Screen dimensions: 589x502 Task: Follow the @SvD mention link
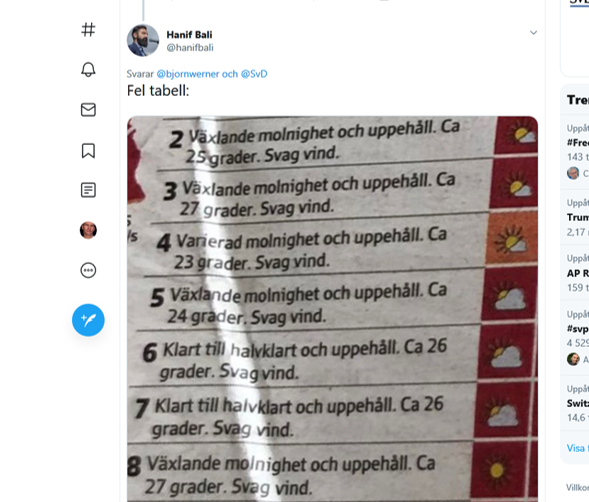click(254, 74)
